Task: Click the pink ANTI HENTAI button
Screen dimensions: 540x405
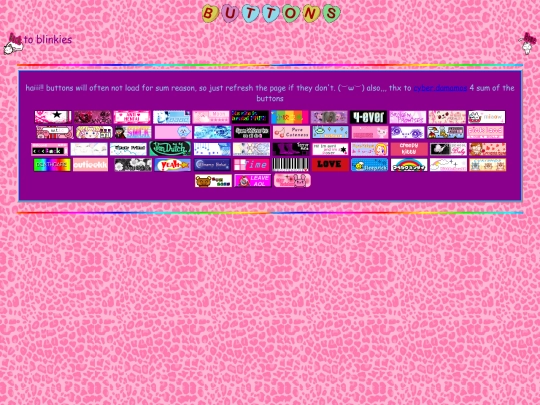Action: pos(132,117)
